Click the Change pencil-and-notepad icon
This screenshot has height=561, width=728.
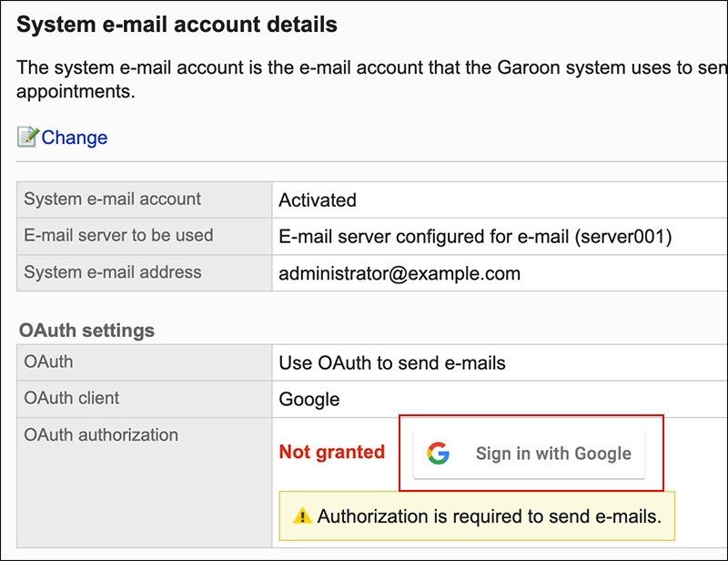tap(27, 138)
